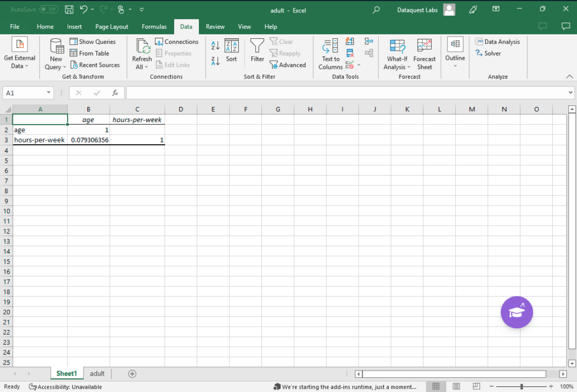The width and height of the screenshot is (577, 392).
Task: Switch to the adult sheet tab
Action: click(97, 373)
